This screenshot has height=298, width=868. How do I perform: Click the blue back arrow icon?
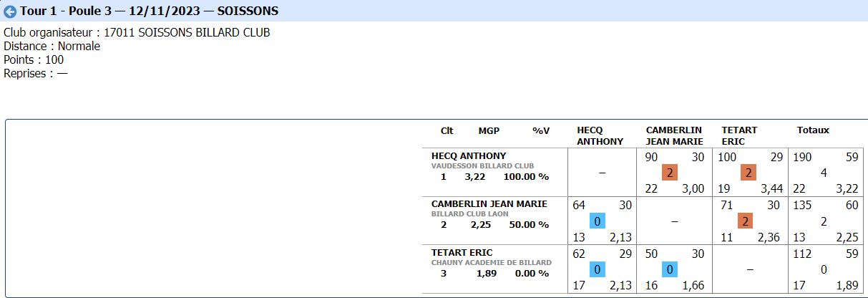(x=10, y=11)
